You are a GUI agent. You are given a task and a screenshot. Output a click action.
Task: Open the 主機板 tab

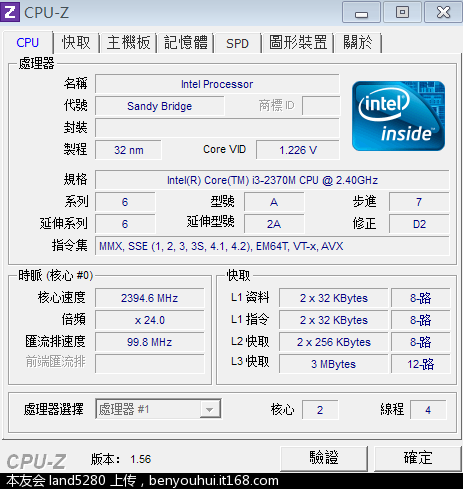[128, 43]
